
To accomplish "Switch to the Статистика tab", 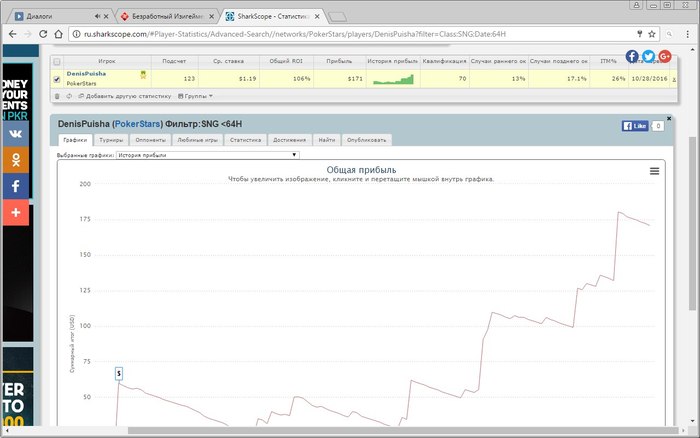I will (246, 140).
